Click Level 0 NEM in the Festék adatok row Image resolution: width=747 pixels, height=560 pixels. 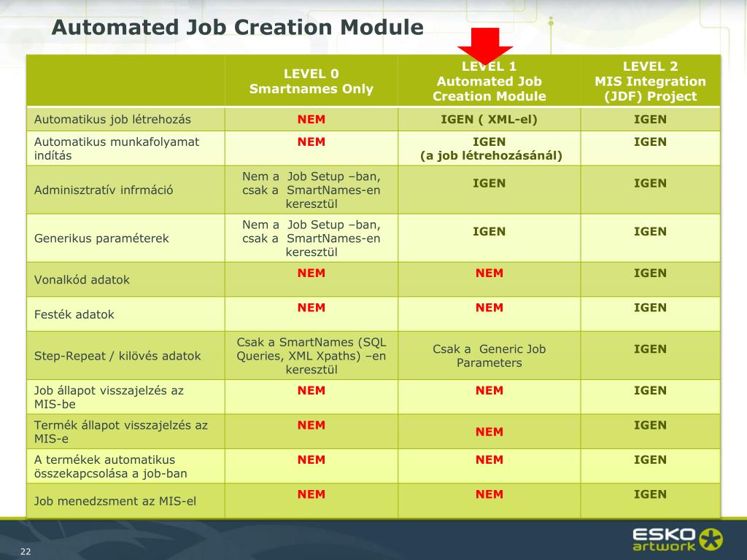(311, 308)
